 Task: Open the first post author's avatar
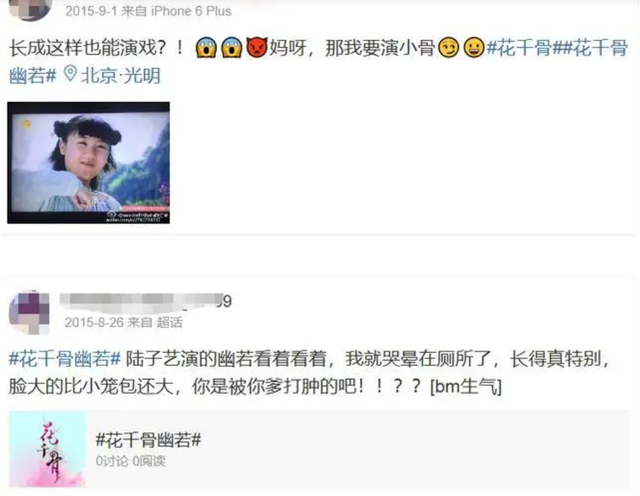[x=30, y=9]
